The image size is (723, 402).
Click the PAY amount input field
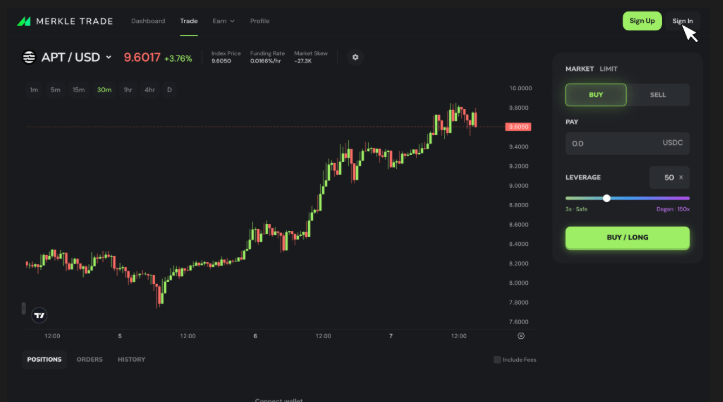click(628, 143)
